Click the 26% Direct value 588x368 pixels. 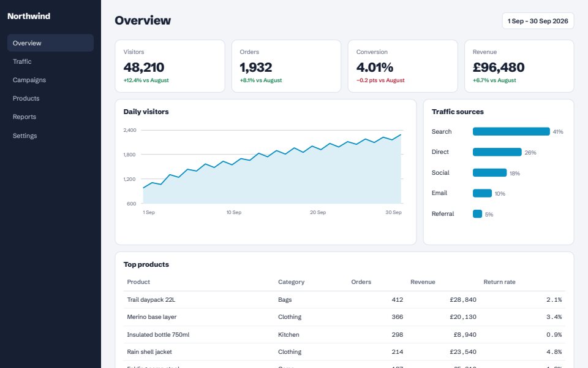(x=530, y=153)
